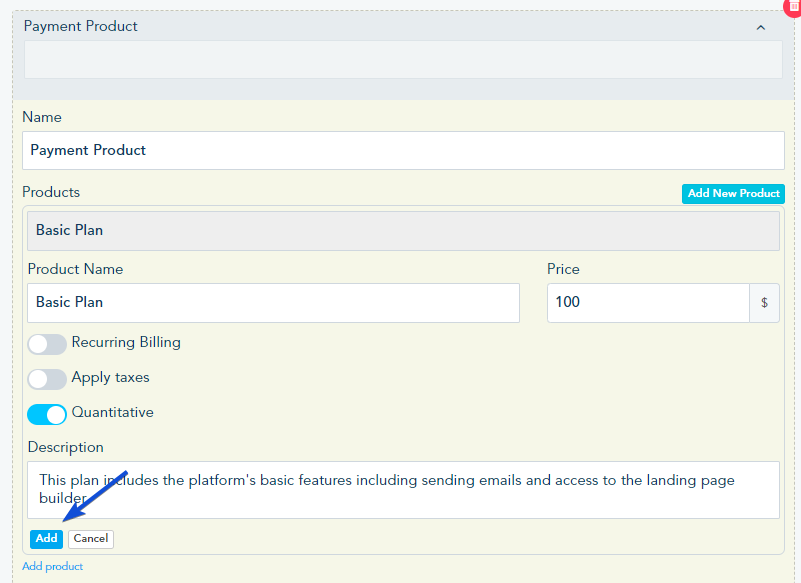Disable the Quantitative toggle
The width and height of the screenshot is (801, 583).
(x=47, y=414)
